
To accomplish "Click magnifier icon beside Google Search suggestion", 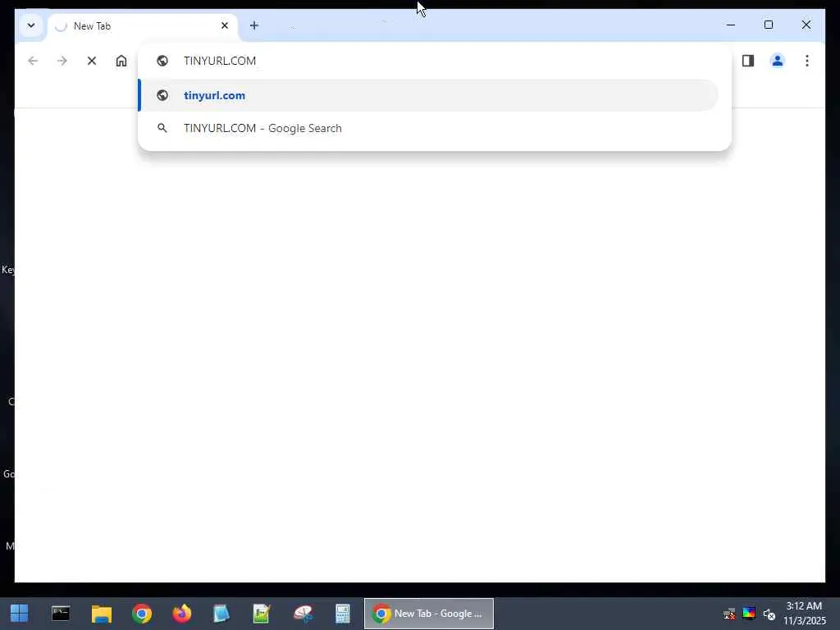I will point(162,128).
